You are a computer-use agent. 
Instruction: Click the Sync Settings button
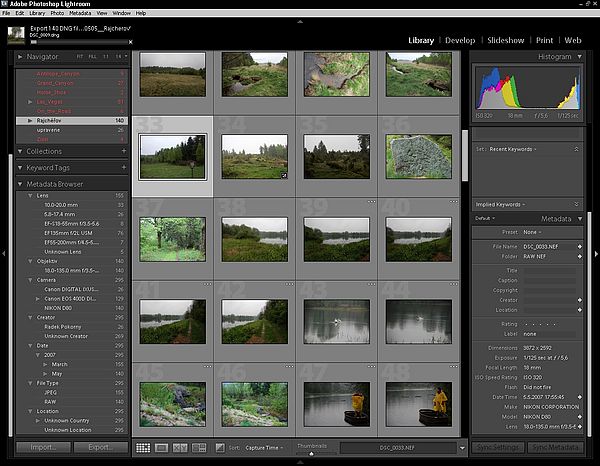[497, 448]
